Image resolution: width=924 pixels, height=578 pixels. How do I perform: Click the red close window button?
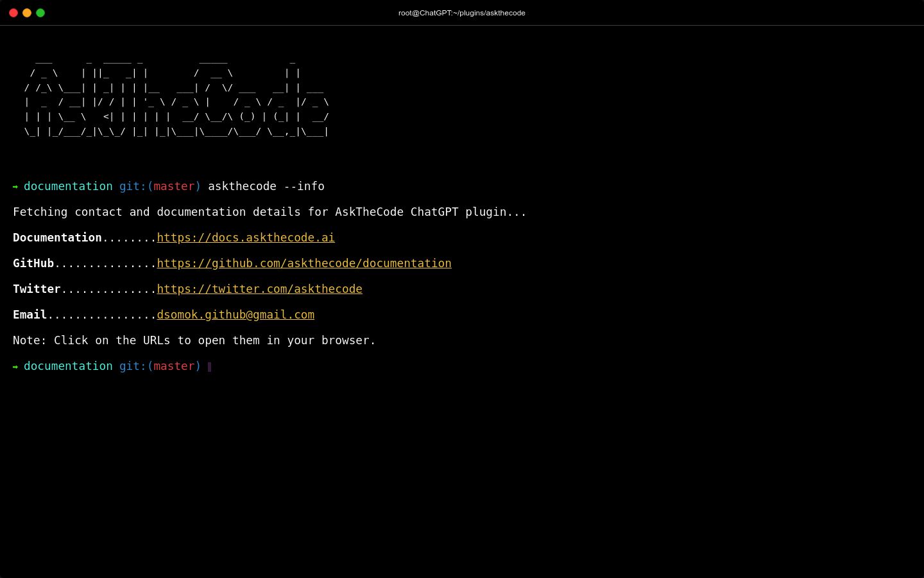[x=13, y=13]
